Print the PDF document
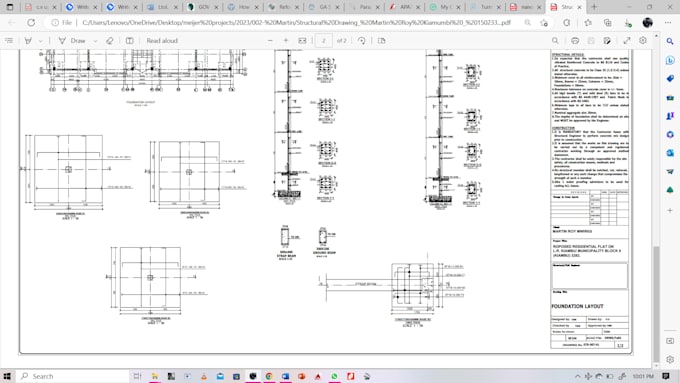 pyautogui.click(x=575, y=40)
